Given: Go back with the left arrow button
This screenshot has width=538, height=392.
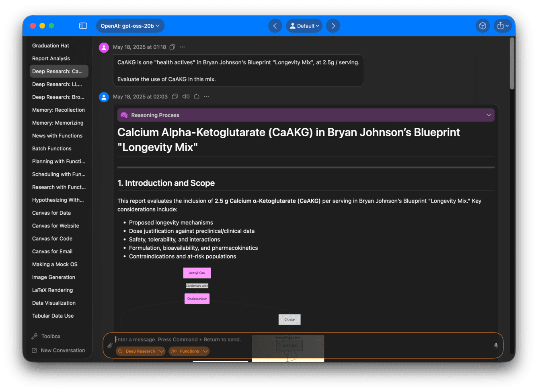Looking at the screenshot, I should [x=275, y=26].
